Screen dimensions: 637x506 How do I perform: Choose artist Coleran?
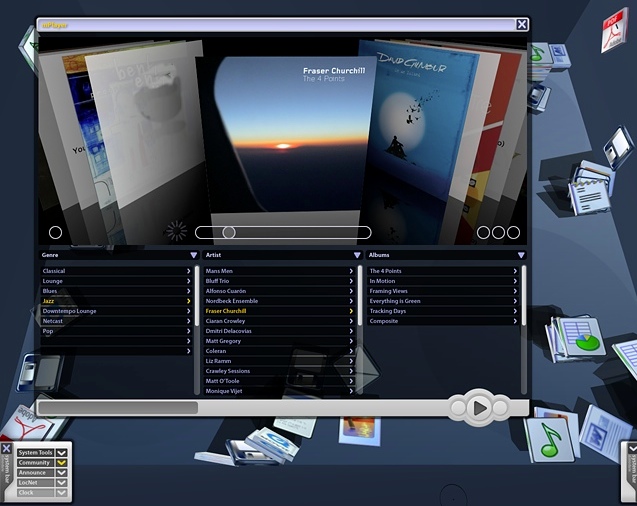click(279, 351)
